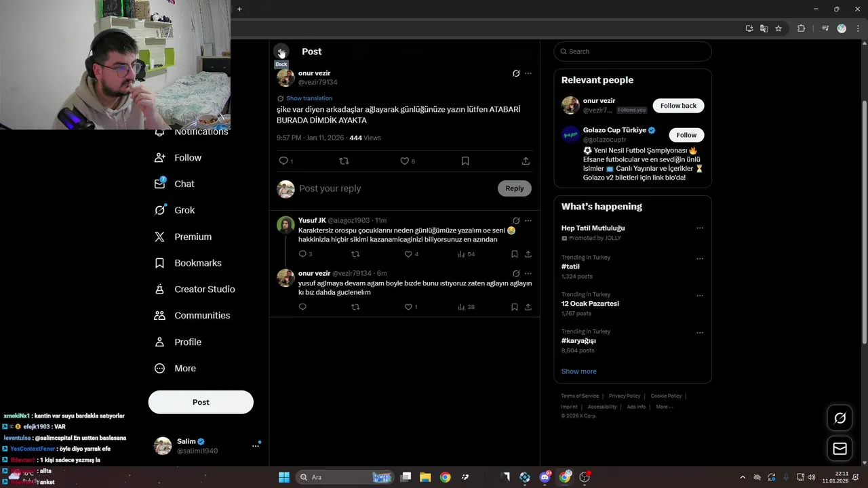Viewport: 868px width, 488px height.
Task: Bookmark the main post
Action: [465, 161]
